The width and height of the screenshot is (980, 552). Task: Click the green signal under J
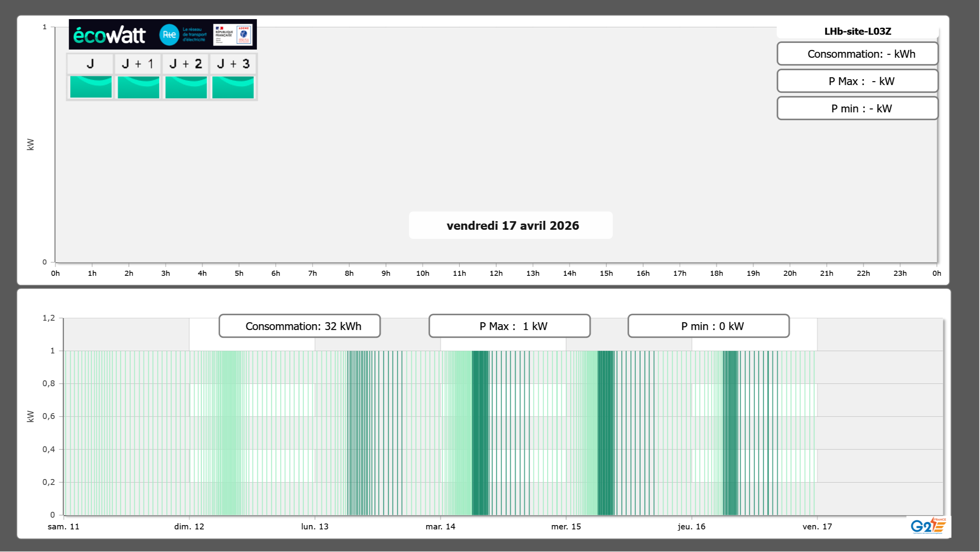click(x=91, y=87)
